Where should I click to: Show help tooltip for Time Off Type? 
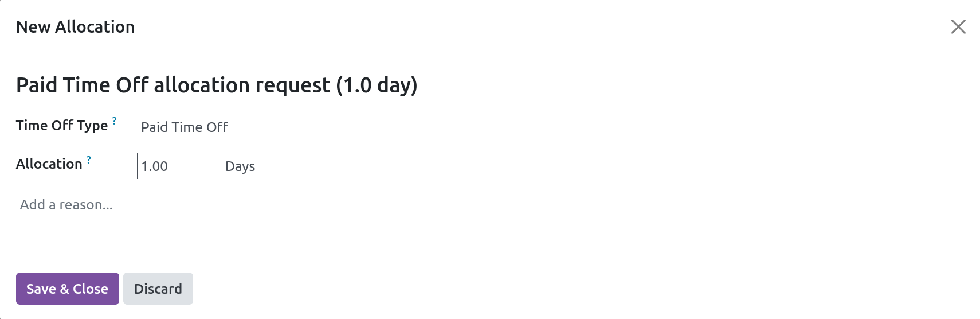(x=115, y=121)
